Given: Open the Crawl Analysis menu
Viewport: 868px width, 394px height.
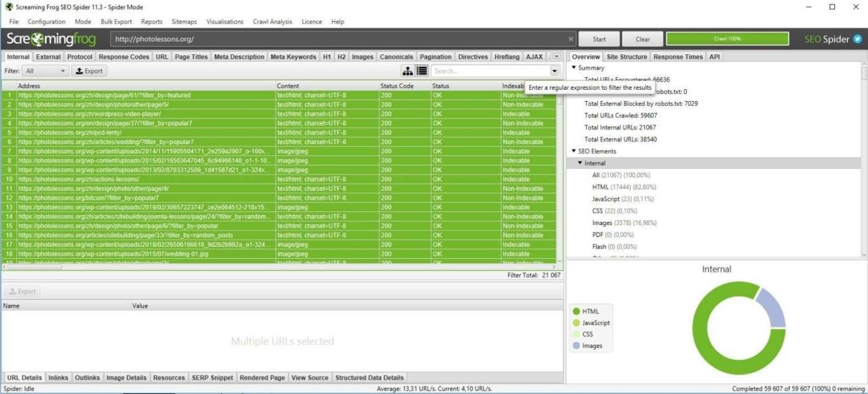Looking at the screenshot, I should [272, 21].
